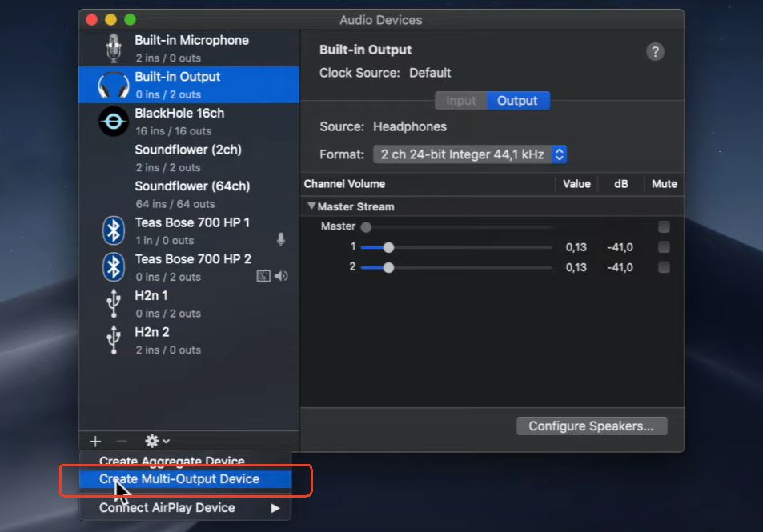Open the help question mark button

coord(655,51)
